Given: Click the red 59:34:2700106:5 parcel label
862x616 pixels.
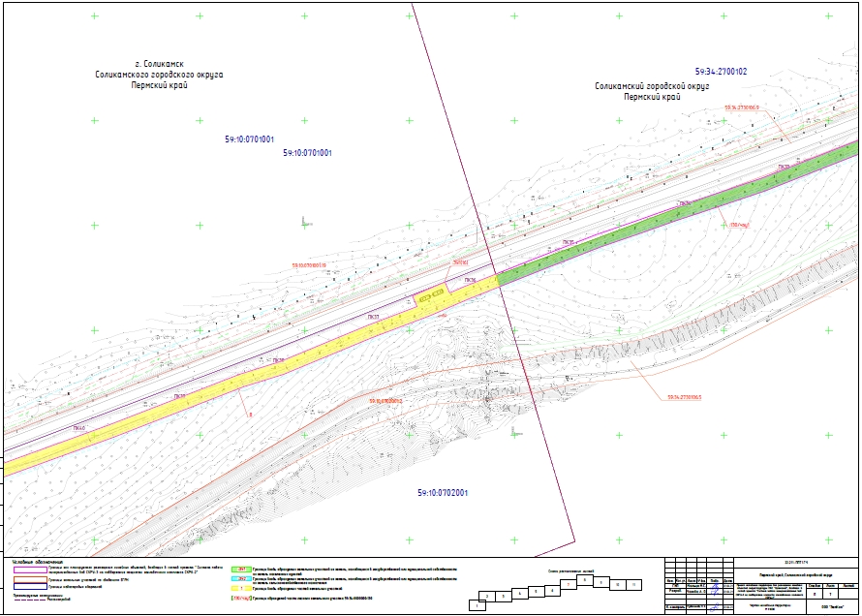Looking at the screenshot, I should click(x=685, y=397).
